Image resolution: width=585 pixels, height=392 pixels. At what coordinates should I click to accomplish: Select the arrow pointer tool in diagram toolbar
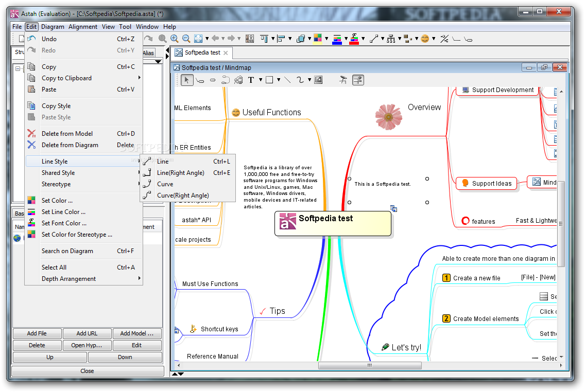pos(186,80)
